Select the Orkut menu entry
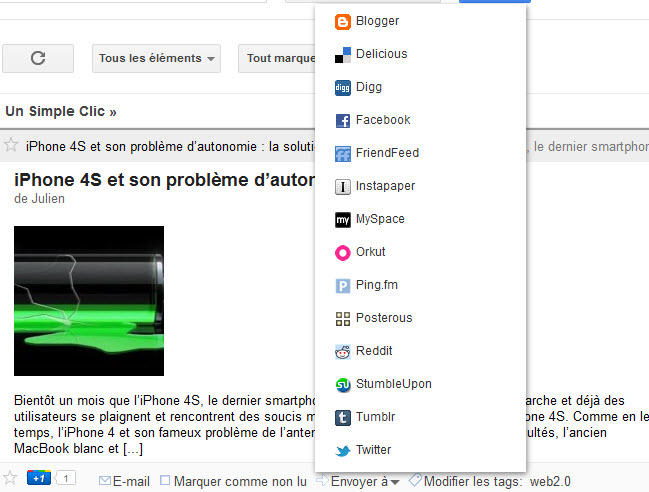The height and width of the screenshot is (492, 649). pyautogui.click(x=421, y=252)
